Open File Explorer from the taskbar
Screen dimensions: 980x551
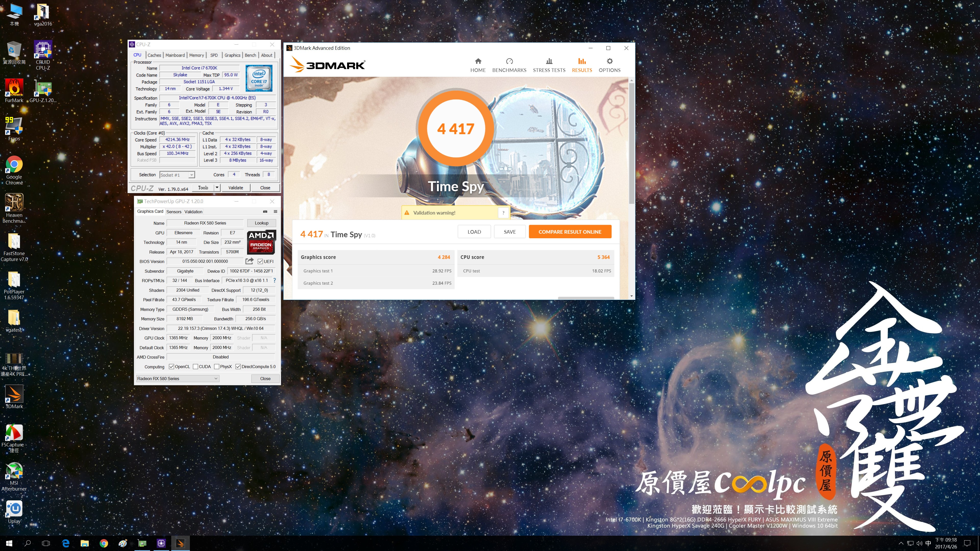click(x=84, y=543)
